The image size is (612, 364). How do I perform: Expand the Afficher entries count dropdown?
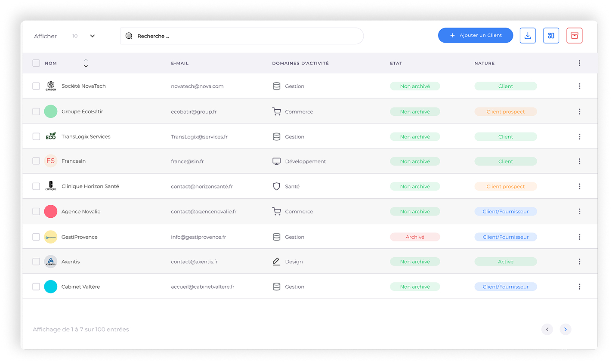(92, 36)
